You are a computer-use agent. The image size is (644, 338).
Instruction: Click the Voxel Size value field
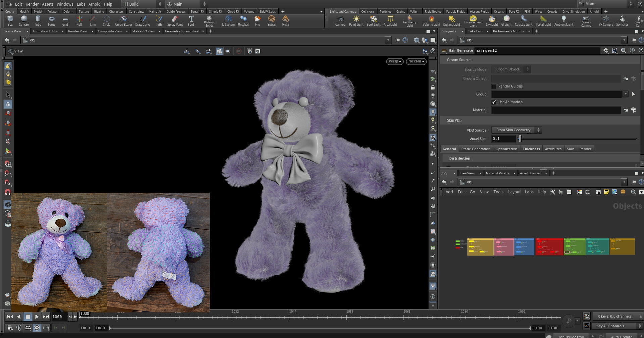click(x=503, y=139)
